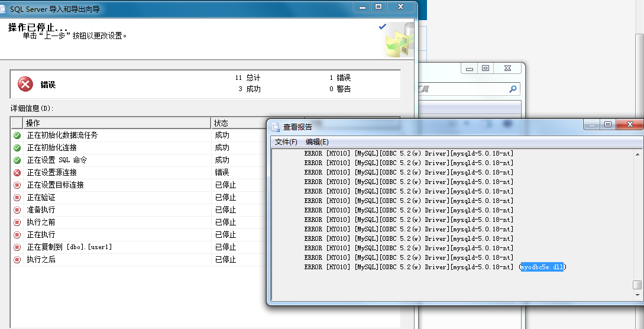This screenshot has width=644, height=329.
Task: Maximize the 查看报告 window
Action: (x=609, y=124)
